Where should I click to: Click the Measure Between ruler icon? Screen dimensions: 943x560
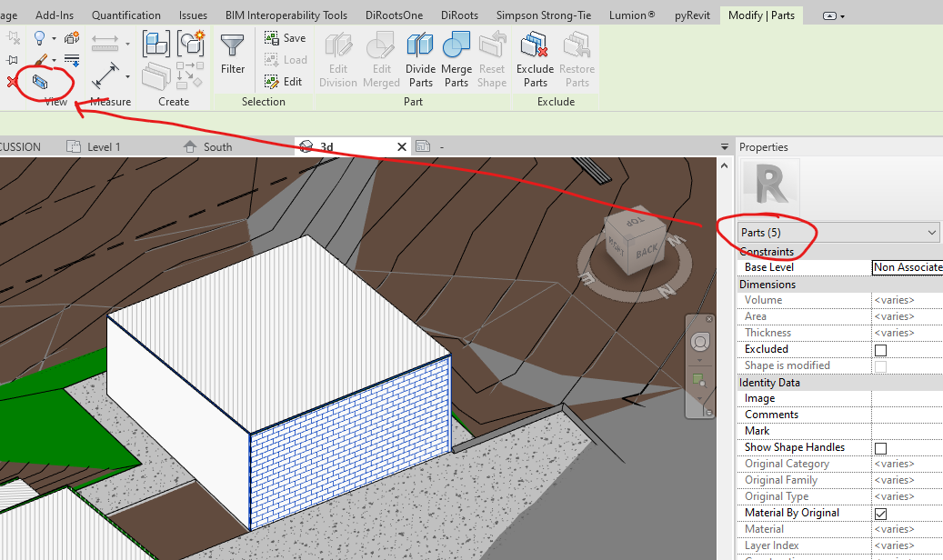pos(105,42)
